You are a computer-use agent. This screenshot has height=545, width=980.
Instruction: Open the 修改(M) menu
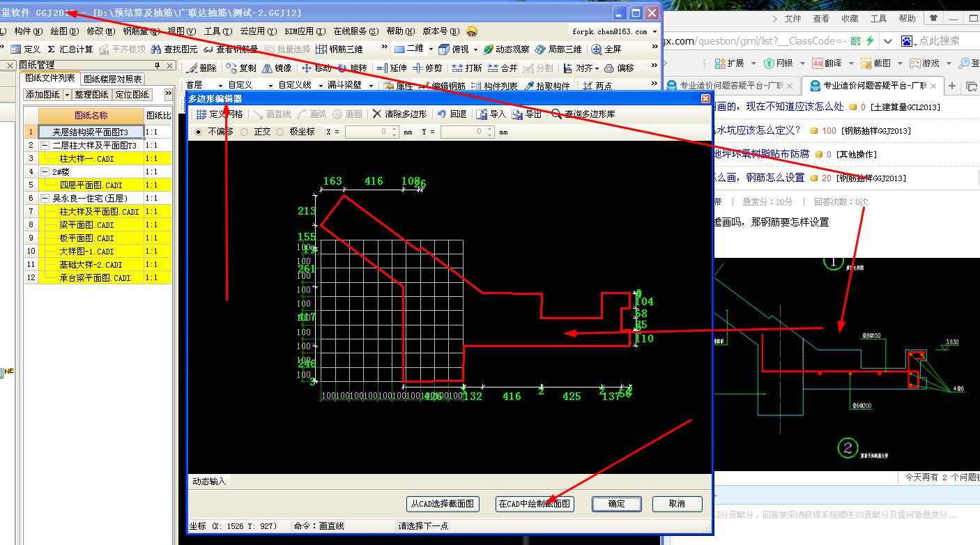[x=101, y=31]
